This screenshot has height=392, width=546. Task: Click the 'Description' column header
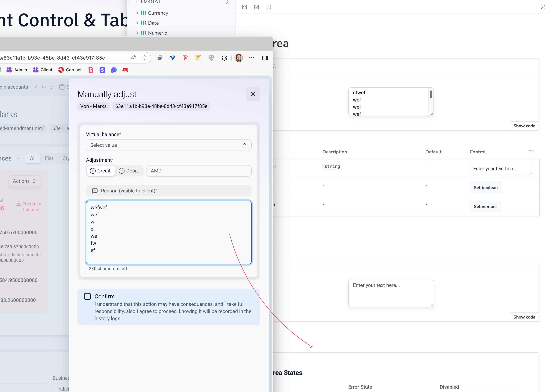(x=335, y=152)
